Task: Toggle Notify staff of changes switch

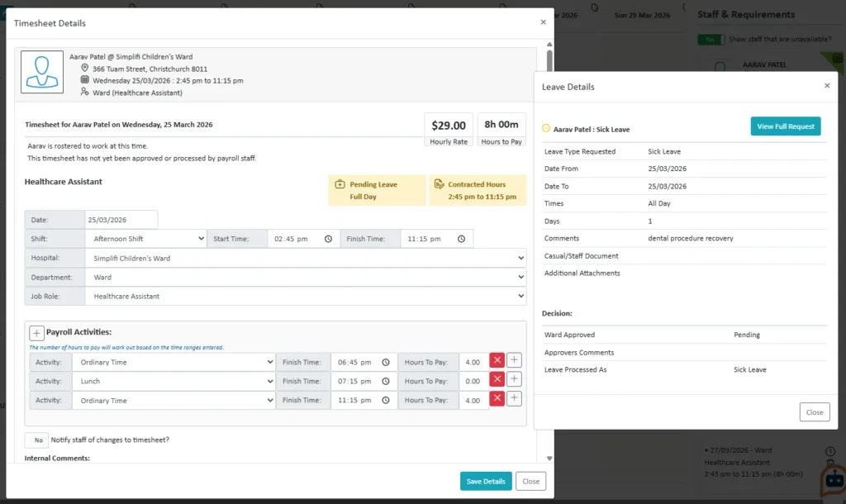Action: (36, 440)
